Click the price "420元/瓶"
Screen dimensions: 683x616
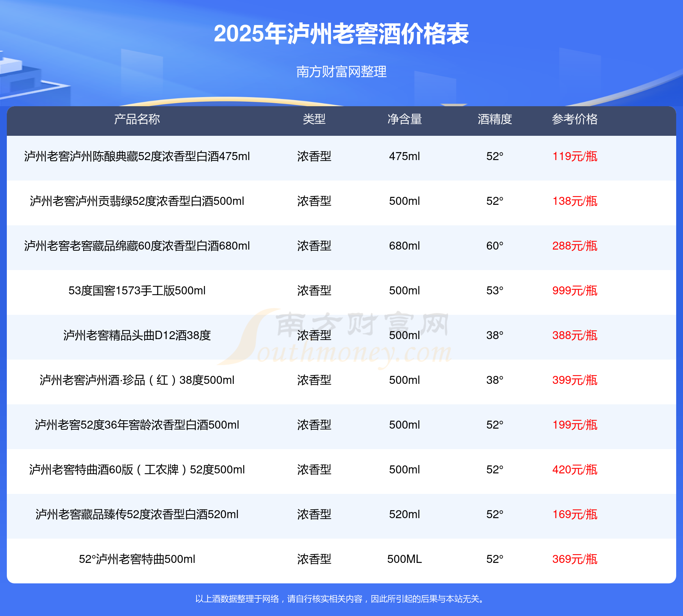pos(575,470)
